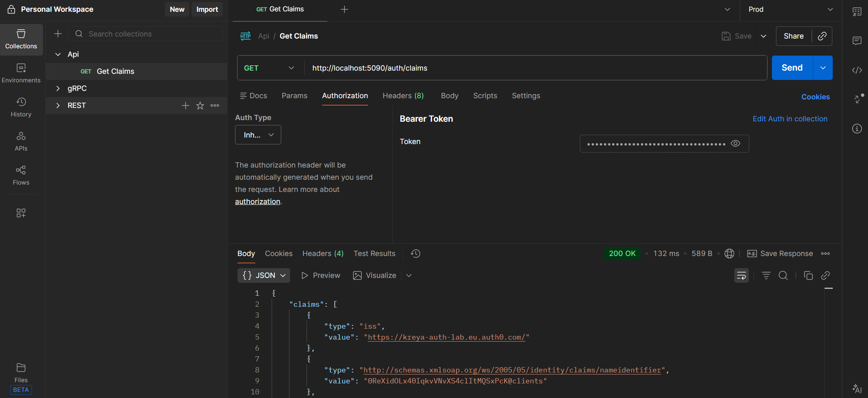Copy the response body to clipboard
Viewport: 868px width, 398px height.
coord(808,275)
